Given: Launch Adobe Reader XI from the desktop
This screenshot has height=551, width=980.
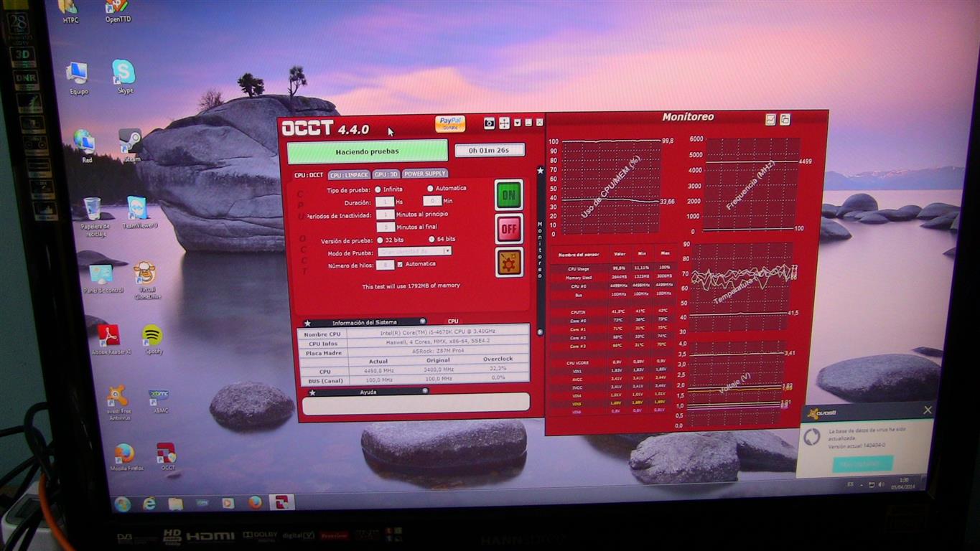Looking at the screenshot, I should (x=109, y=339).
